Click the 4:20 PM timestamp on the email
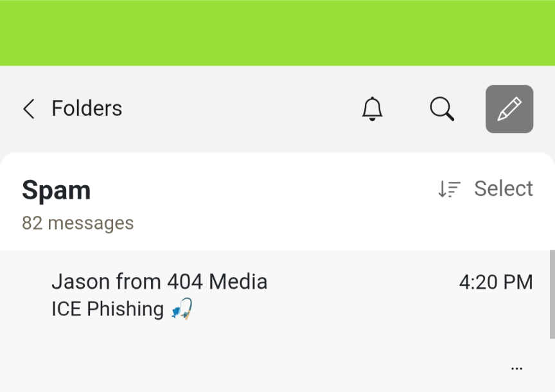The width and height of the screenshot is (555, 392). (x=495, y=282)
